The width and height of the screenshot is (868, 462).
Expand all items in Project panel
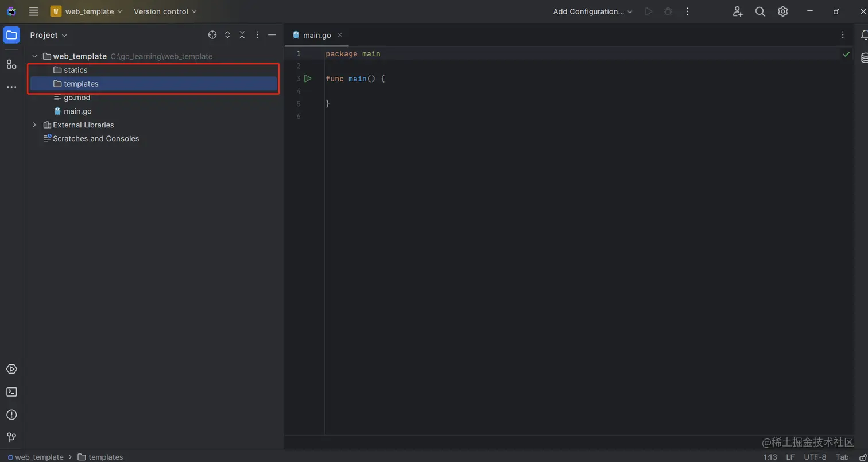tap(227, 35)
